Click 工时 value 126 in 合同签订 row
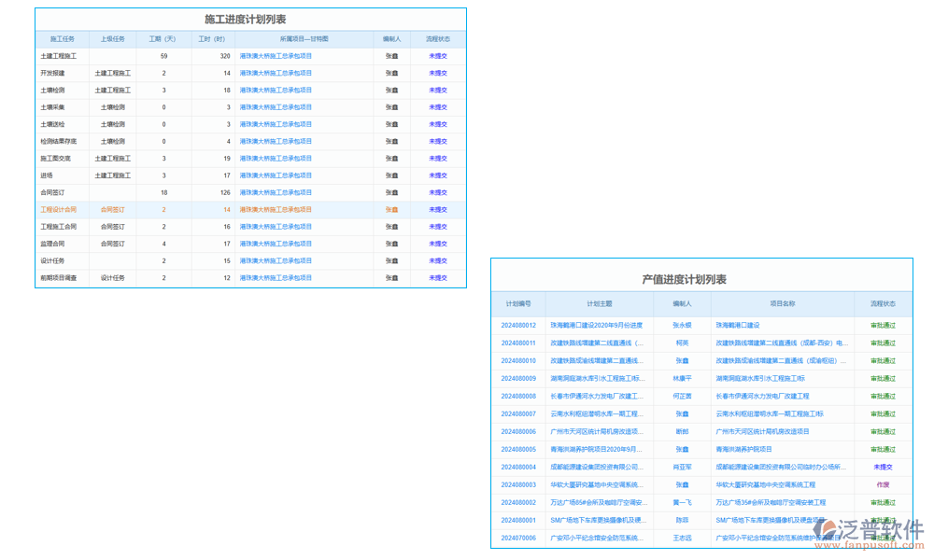This screenshot has height=560, width=934. 224,193
